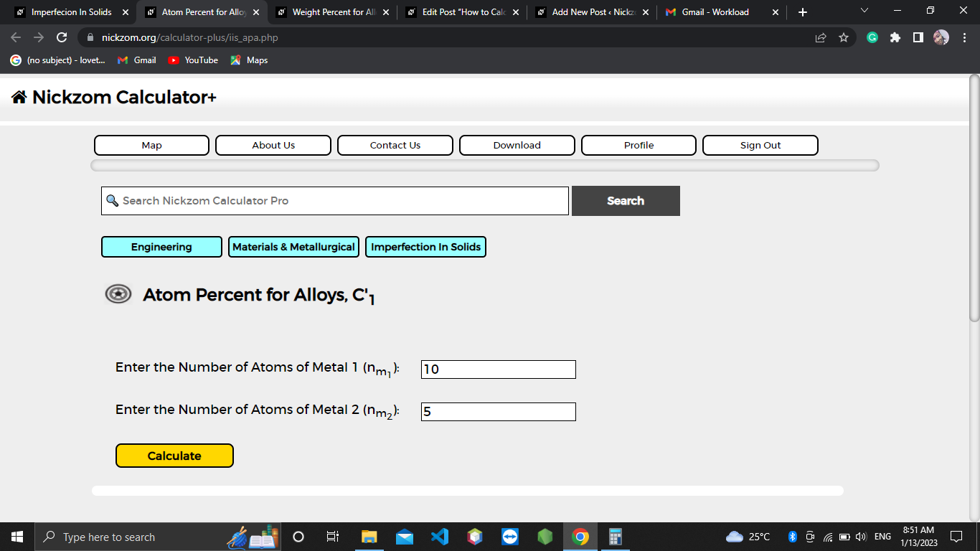Click the dark Search button
The image size is (980, 551).
point(626,201)
